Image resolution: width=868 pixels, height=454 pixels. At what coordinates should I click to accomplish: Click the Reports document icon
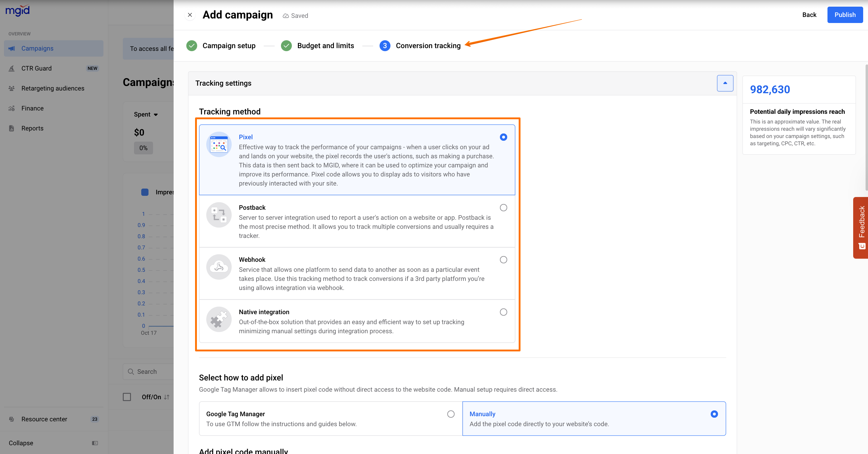[12, 128]
